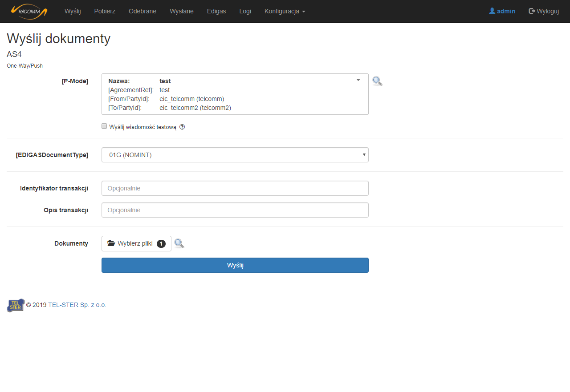
Task: Click the [AgreementRef] label text
Action: [131, 90]
